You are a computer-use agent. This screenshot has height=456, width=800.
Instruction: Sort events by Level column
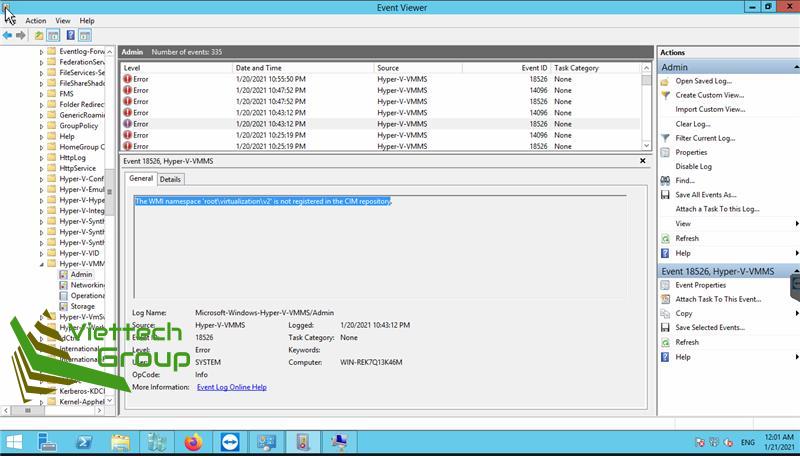(177, 68)
